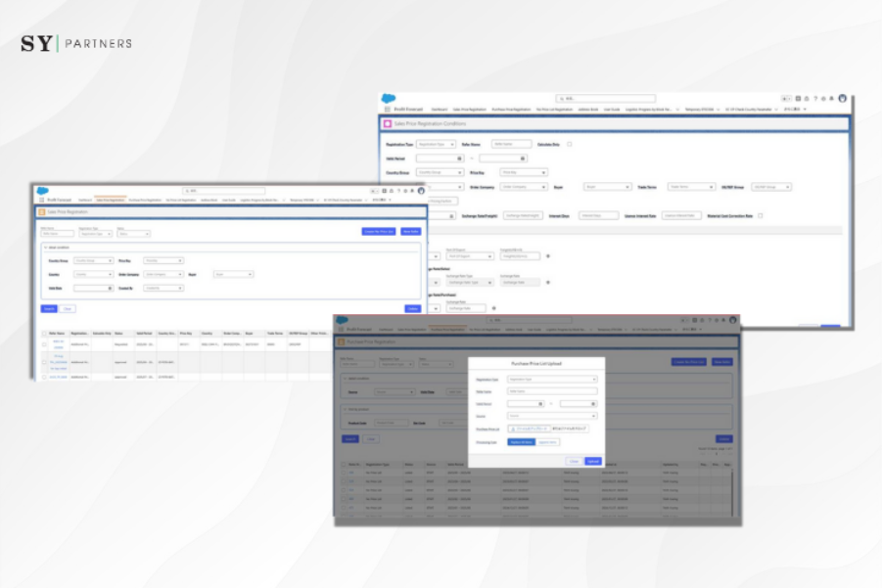Viewport: 882px width, 588px height.
Task: Click the Salesforce cloud logo in the Sales Price Registration window
Action: (x=45, y=190)
